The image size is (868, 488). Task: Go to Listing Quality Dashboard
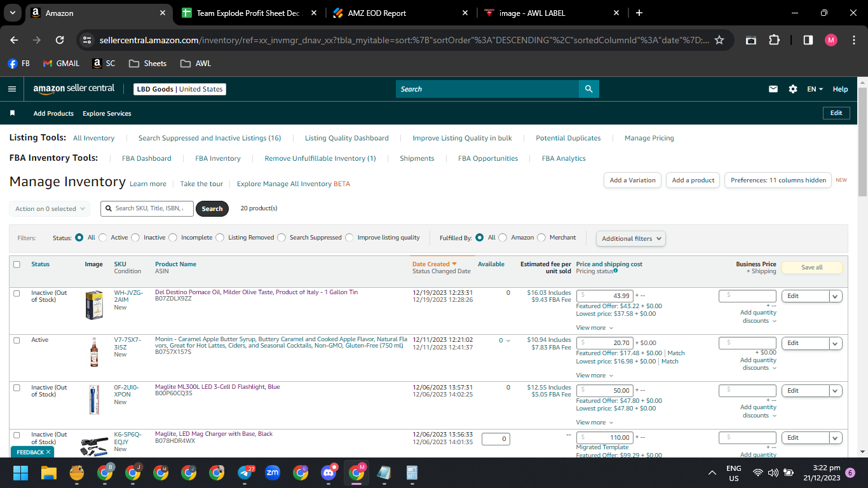pyautogui.click(x=347, y=138)
